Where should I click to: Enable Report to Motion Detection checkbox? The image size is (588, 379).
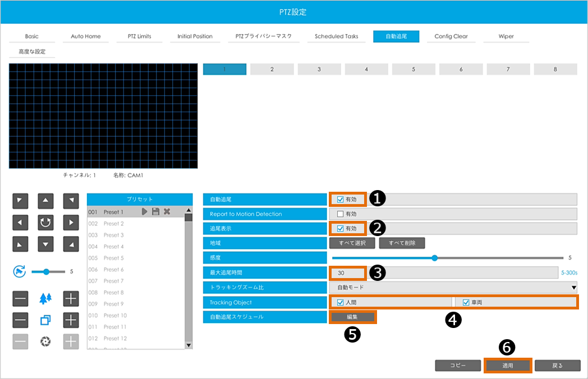point(340,214)
